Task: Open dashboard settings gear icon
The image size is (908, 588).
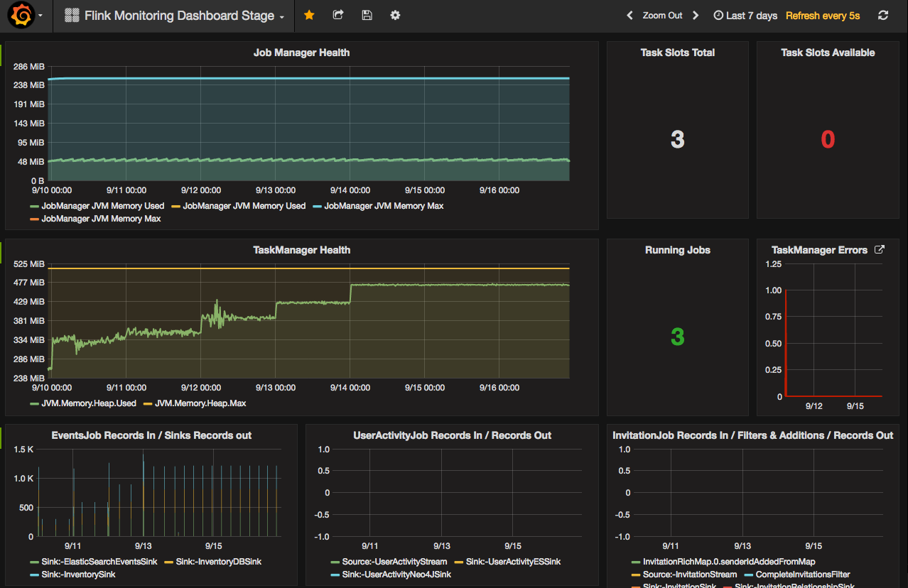Action: (395, 15)
